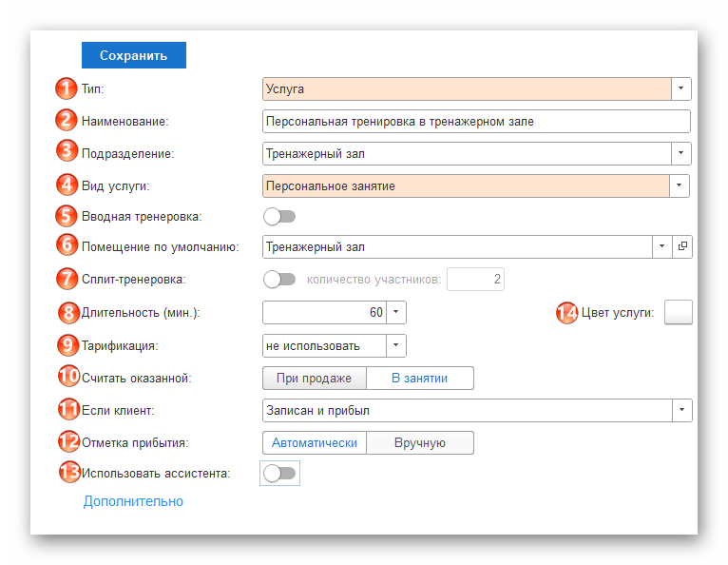Open the Вид услуги dropdown arrow
Screen dimensions: 728x565
[680, 185]
